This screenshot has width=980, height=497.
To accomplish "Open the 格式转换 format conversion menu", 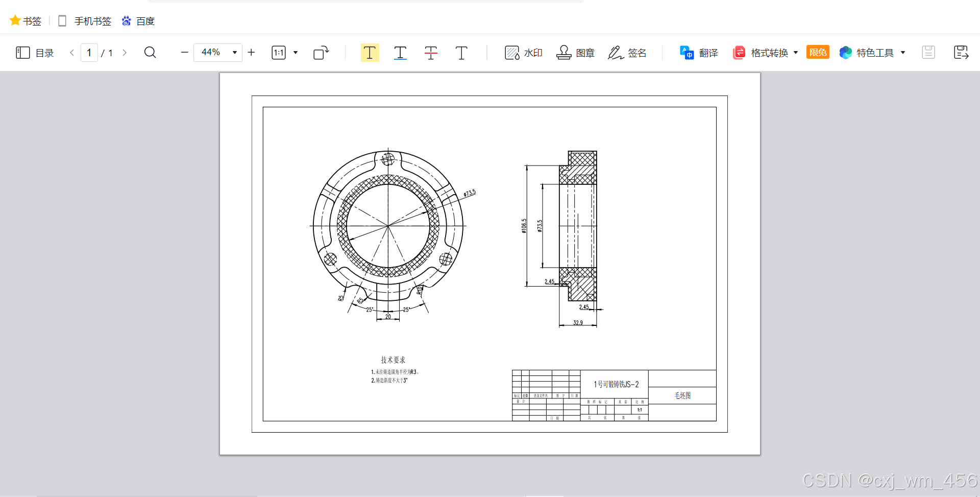I will [x=765, y=53].
